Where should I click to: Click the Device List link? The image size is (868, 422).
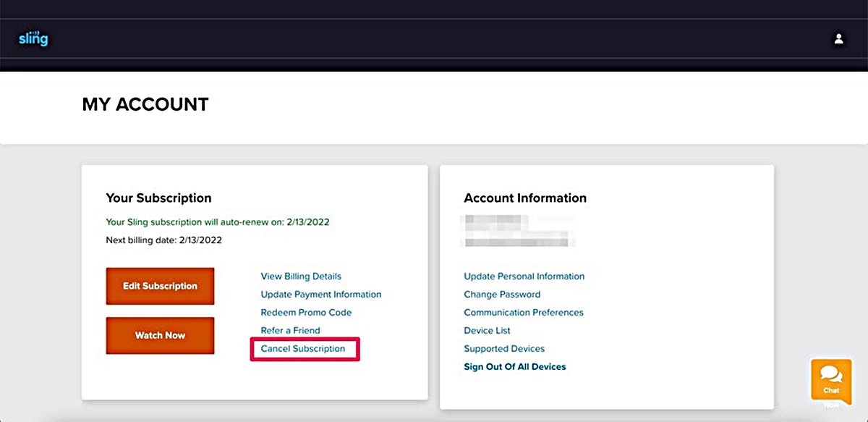pyautogui.click(x=487, y=331)
